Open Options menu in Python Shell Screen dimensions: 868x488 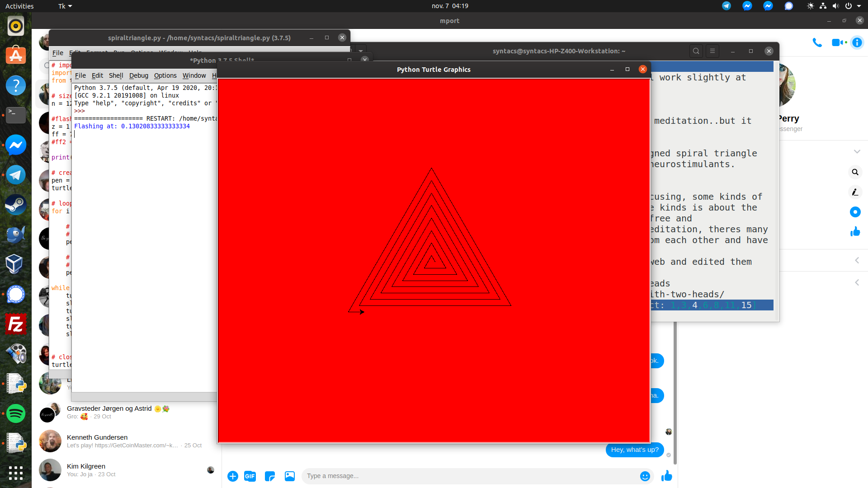coord(165,75)
